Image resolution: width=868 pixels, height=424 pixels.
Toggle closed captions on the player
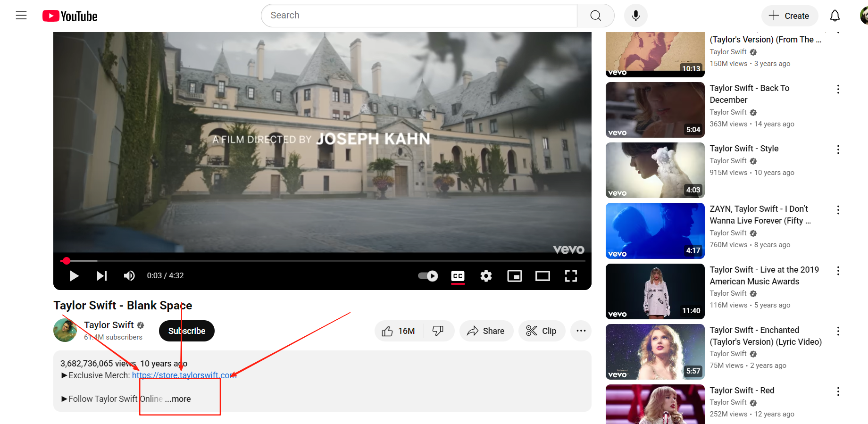[x=458, y=276]
